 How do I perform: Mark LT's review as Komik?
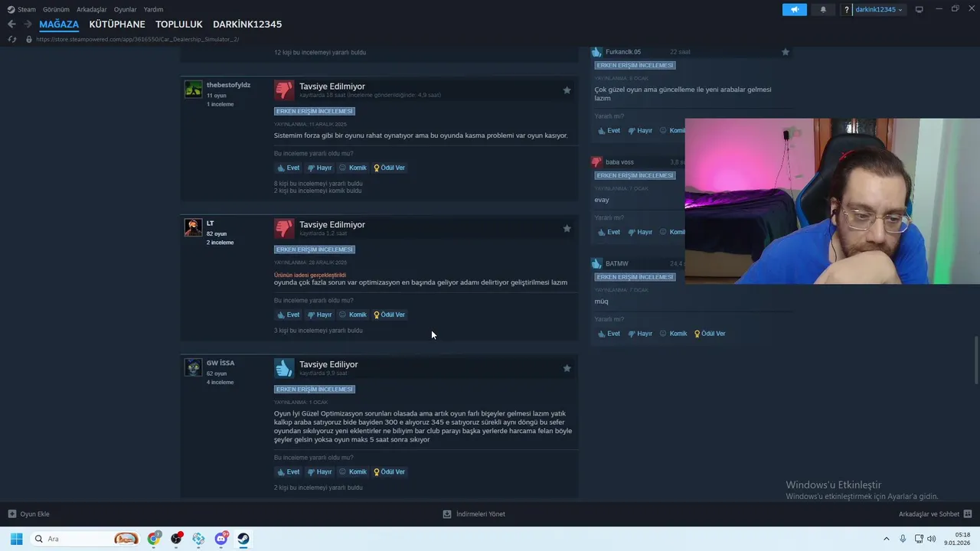click(353, 315)
